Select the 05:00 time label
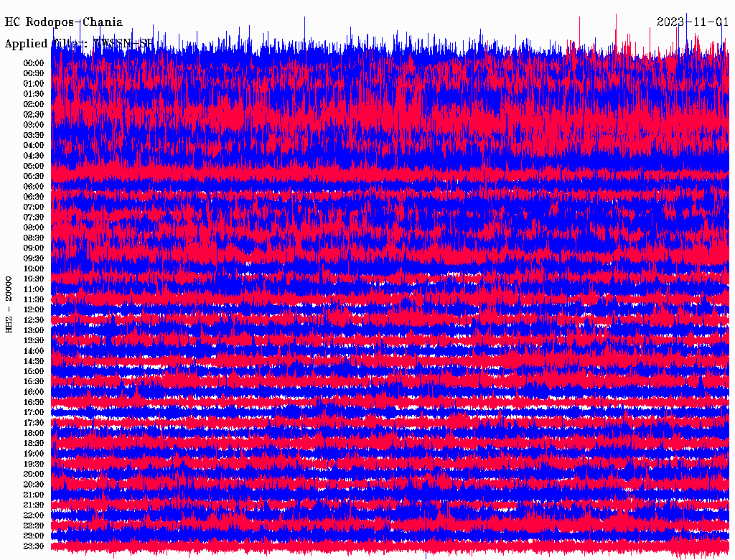 point(33,166)
